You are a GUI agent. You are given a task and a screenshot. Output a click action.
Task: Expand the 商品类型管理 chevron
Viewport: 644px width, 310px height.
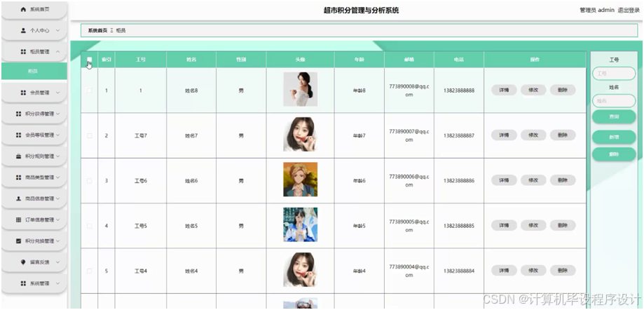58,177
